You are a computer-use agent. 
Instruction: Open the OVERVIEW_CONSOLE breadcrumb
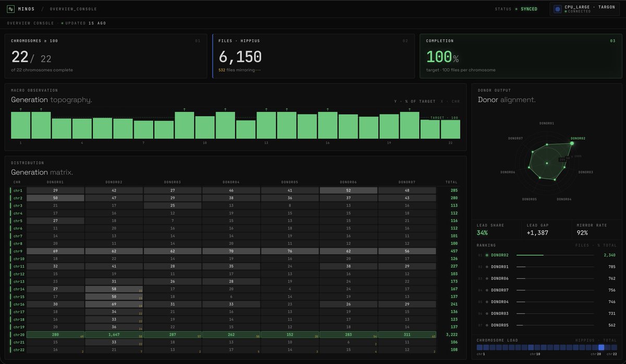[x=74, y=9]
